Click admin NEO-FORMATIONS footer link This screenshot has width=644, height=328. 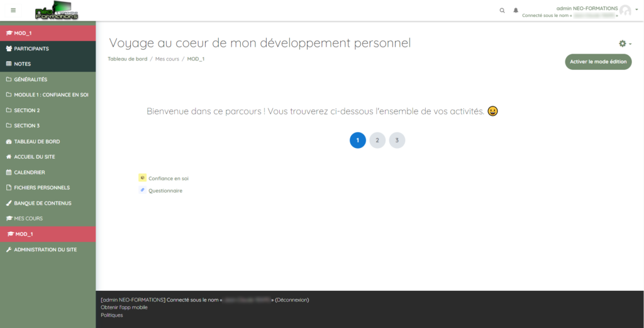[x=133, y=300]
